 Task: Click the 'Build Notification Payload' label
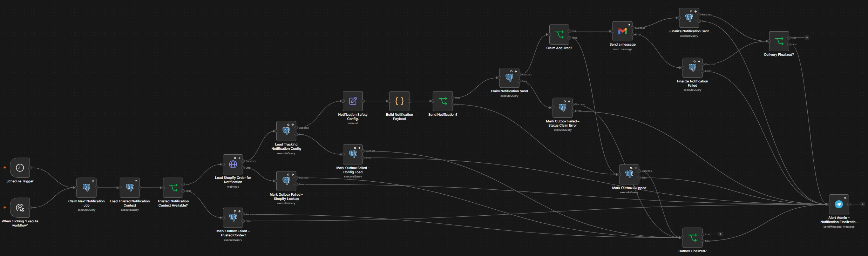pyautogui.click(x=399, y=117)
